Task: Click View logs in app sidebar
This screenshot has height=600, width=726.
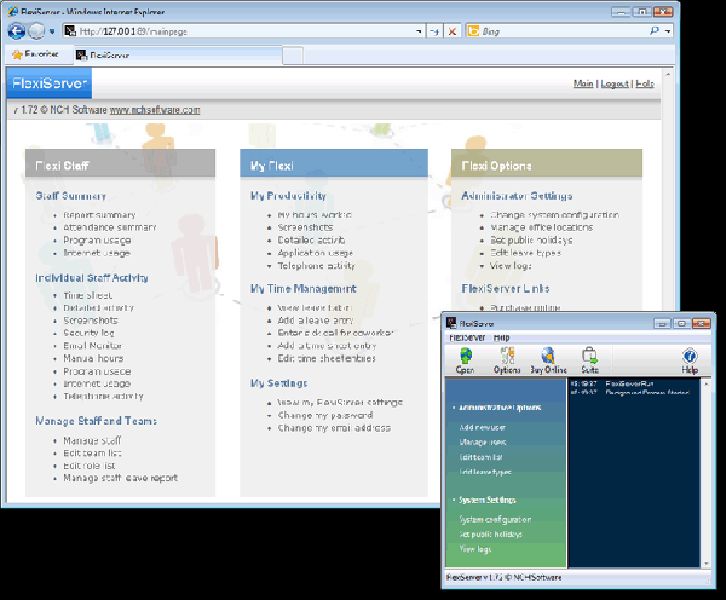Action: click(475, 549)
